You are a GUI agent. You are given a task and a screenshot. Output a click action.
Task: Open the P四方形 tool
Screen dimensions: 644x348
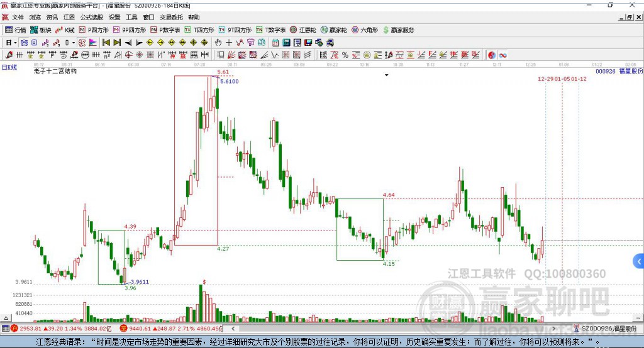(94, 30)
